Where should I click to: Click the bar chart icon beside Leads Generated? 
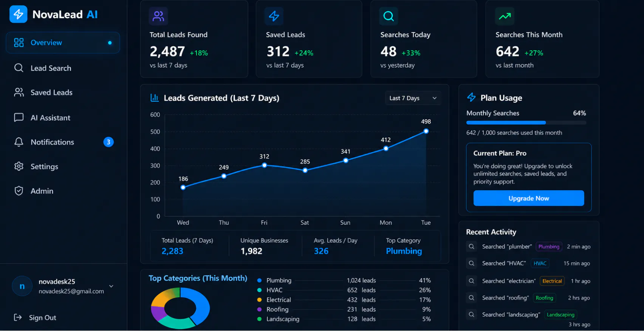pos(155,98)
